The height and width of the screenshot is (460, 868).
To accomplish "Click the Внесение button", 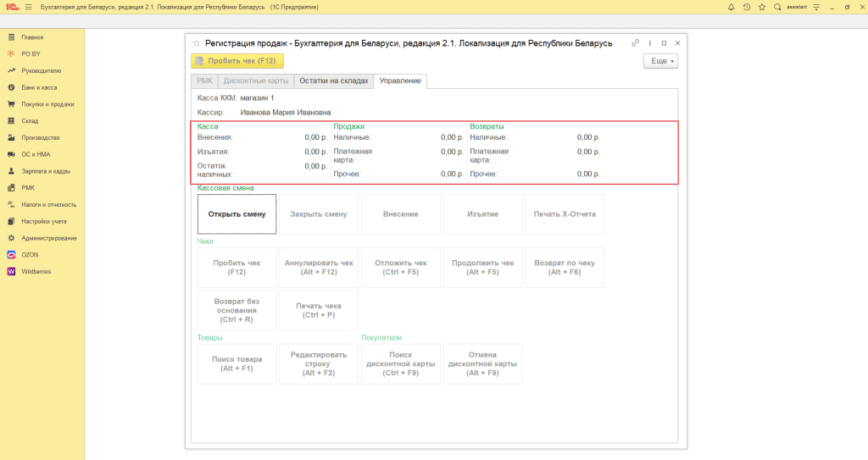I will pos(401,214).
